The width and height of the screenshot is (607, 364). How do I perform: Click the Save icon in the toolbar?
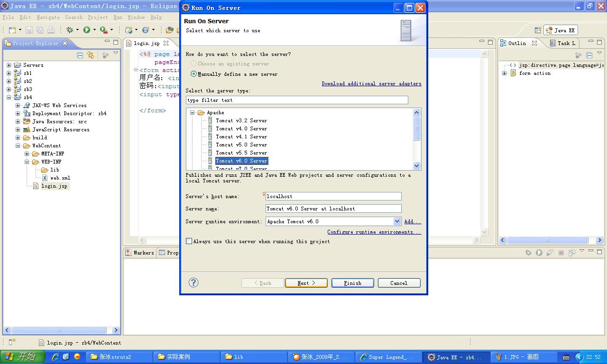[x=29, y=30]
